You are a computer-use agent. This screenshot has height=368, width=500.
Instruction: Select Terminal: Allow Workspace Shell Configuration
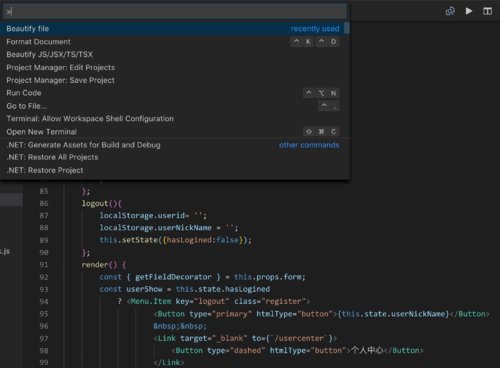pyautogui.click(x=175, y=119)
